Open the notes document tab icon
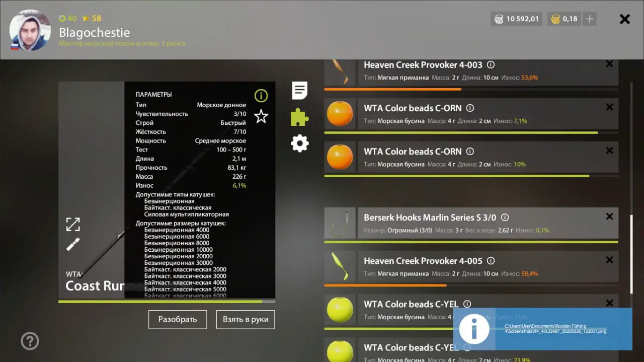This screenshot has height=362, width=644. tap(300, 91)
